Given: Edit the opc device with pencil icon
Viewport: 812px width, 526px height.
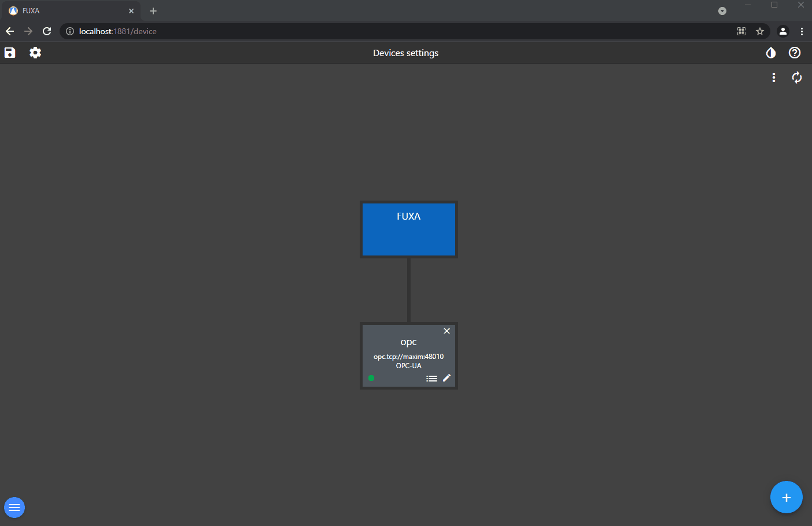Looking at the screenshot, I should [x=446, y=378].
